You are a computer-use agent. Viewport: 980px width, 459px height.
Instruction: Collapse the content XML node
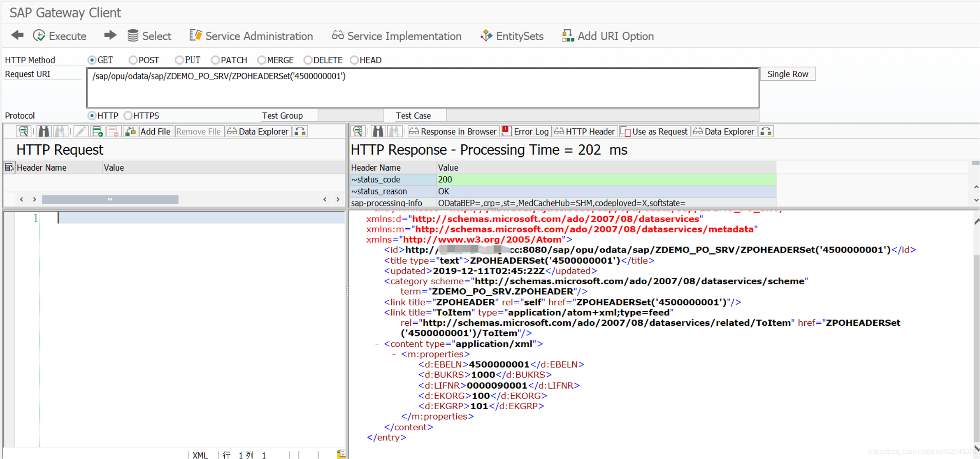pos(376,344)
